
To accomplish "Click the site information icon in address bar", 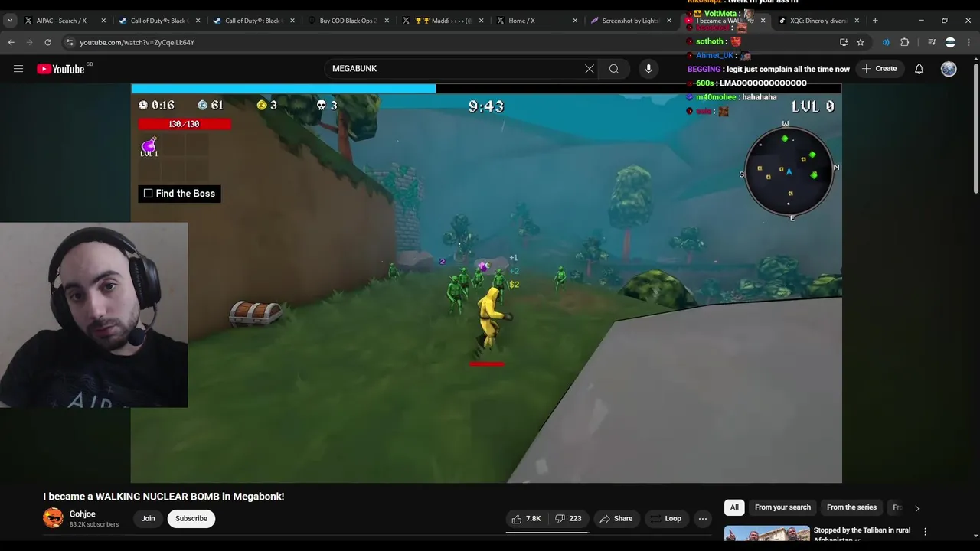I will [x=70, y=42].
